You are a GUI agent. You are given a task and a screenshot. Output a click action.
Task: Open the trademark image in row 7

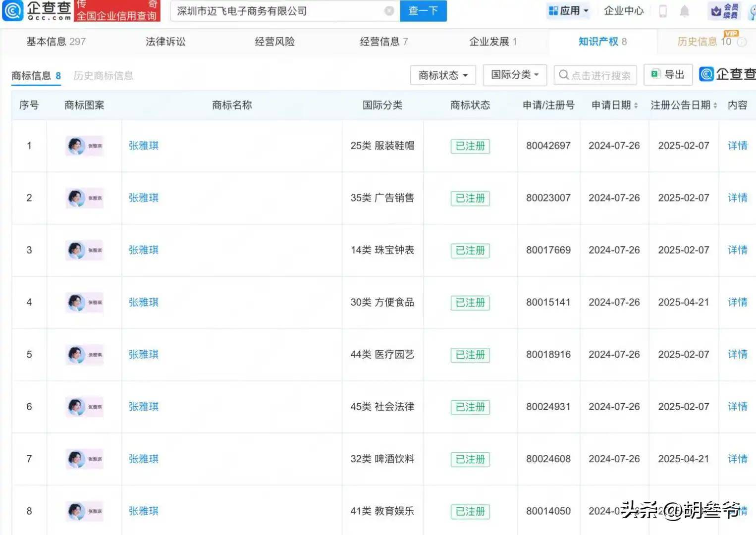(84, 459)
